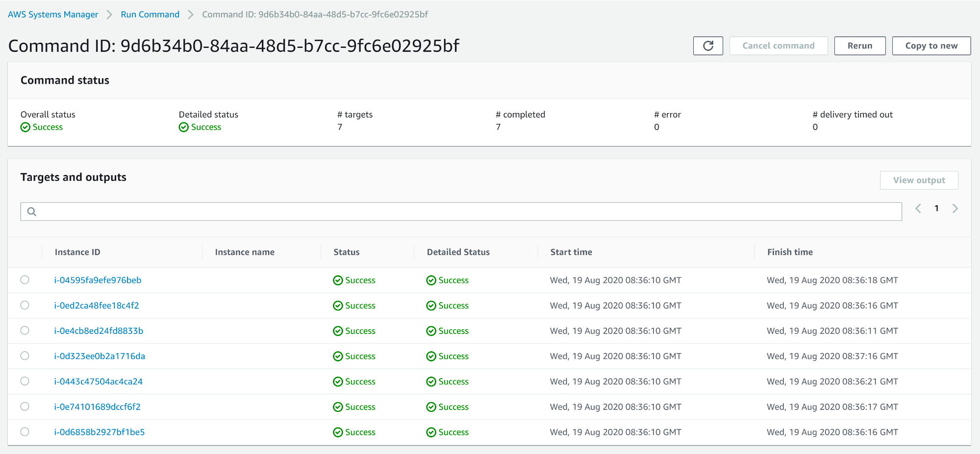The width and height of the screenshot is (980, 454).
Task: Select radio button for instance i-0d323ee0b2a1716da
Action: [x=25, y=356]
